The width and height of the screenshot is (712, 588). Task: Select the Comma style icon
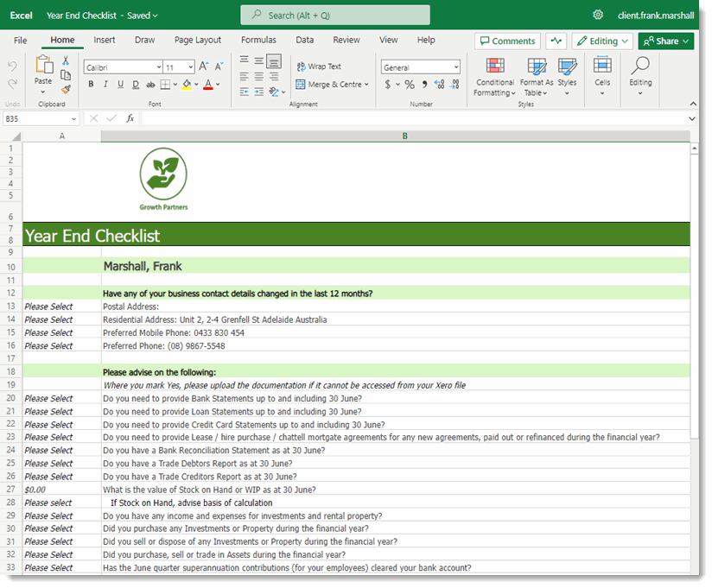coord(424,84)
